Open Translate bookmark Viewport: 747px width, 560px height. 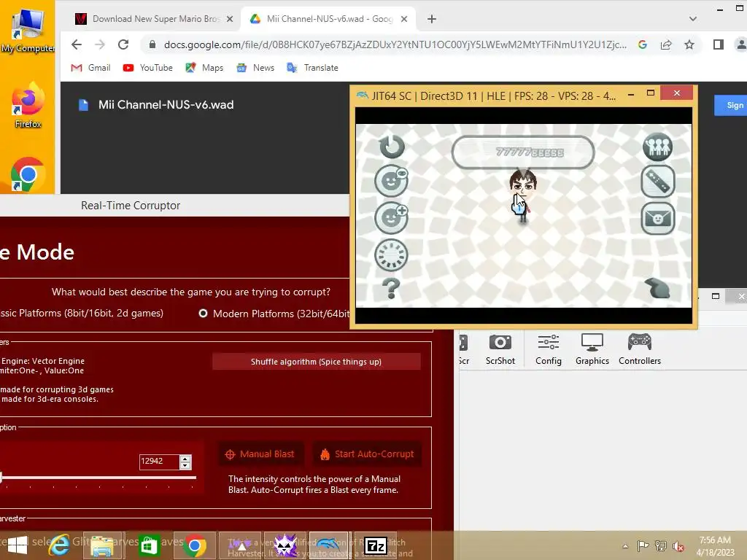point(312,68)
